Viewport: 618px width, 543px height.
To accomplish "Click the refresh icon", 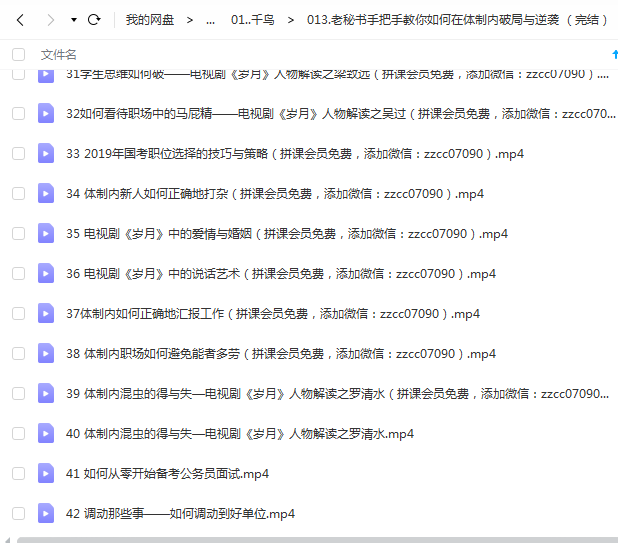I will click(x=94, y=20).
